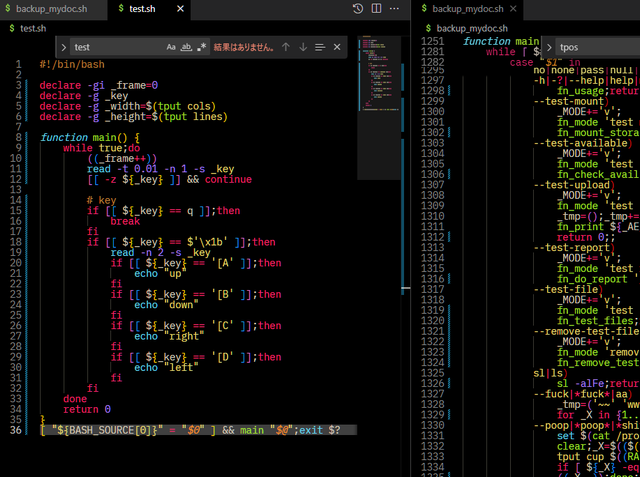The height and width of the screenshot is (477, 640).
Task: Expand replace field in 'test' find widget
Action: click(65, 47)
